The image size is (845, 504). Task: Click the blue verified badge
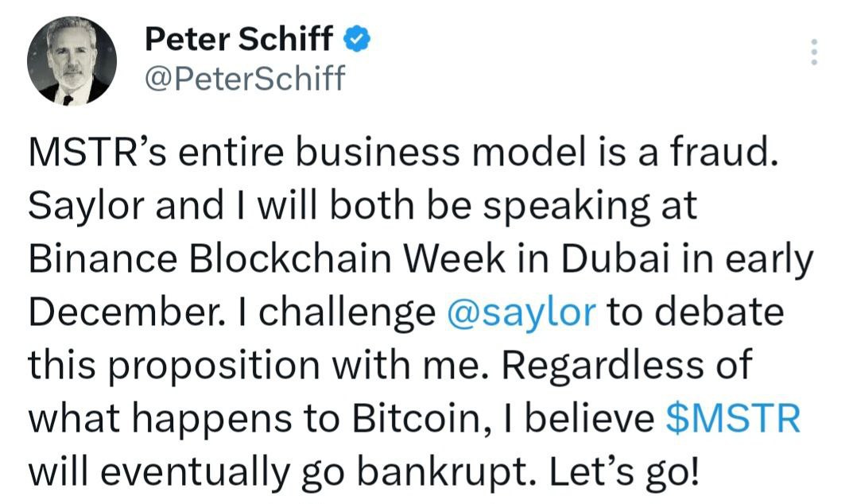pos(354,38)
